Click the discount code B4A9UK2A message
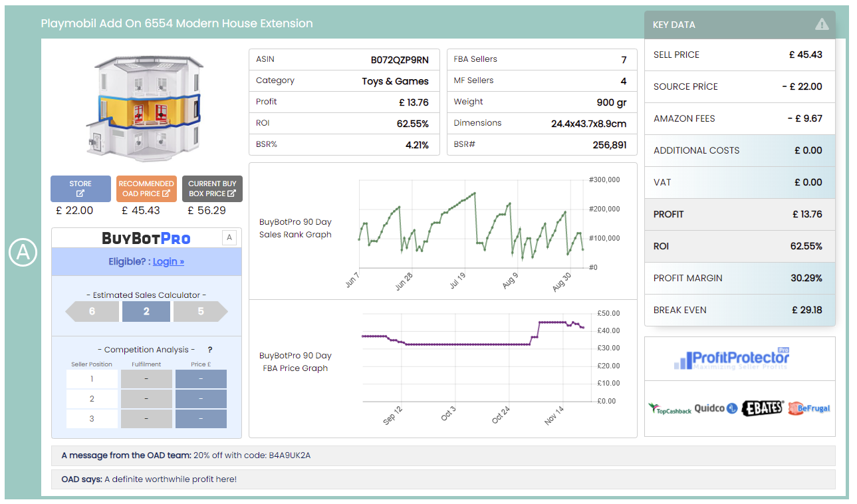 443,455
